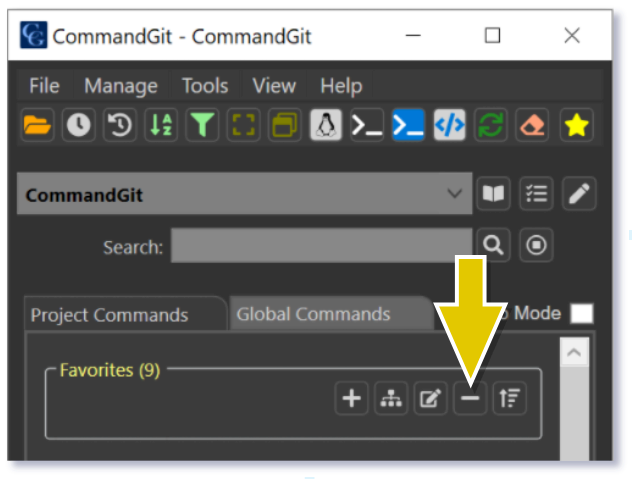The image size is (632, 479).
Task: Click the plus button in Favorites
Action: tap(351, 399)
